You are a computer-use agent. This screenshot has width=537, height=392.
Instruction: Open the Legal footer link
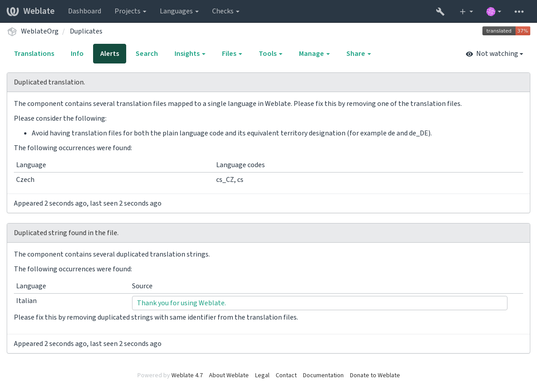(x=262, y=375)
